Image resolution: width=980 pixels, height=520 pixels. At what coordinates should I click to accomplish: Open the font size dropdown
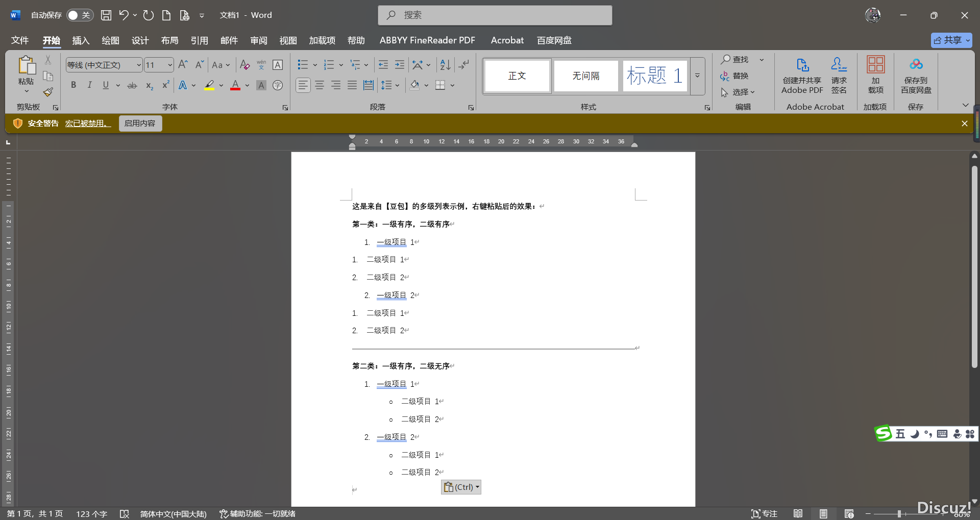[x=169, y=65]
